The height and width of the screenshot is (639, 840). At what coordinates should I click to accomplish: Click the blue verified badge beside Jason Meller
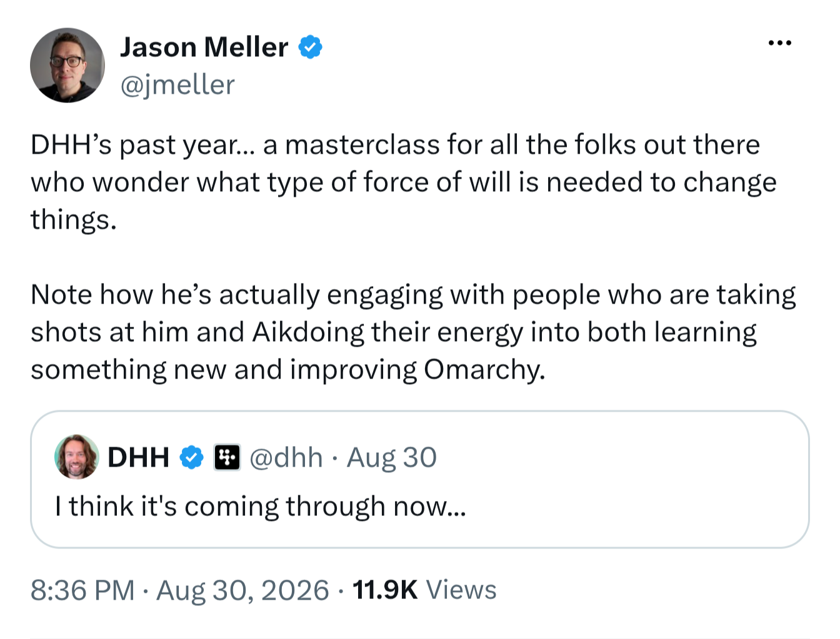point(311,47)
